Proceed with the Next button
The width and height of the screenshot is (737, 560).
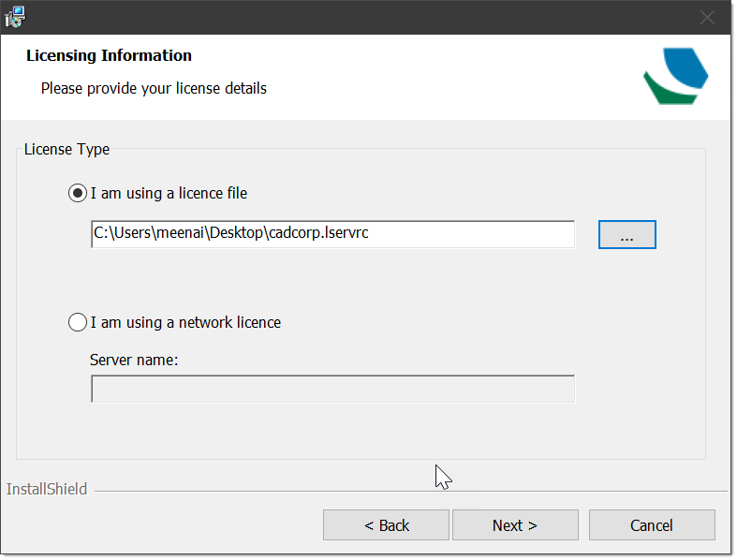pyautogui.click(x=515, y=525)
